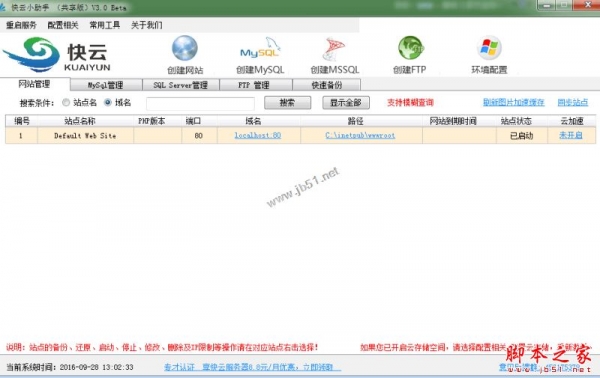Click the 创建网站 globe icon
The height and width of the screenshot is (378, 600).
[x=185, y=48]
